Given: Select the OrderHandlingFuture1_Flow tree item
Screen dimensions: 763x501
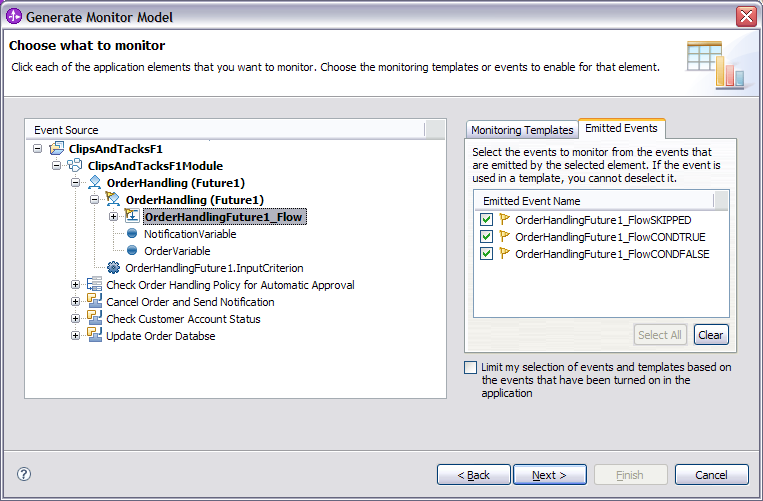Looking at the screenshot, I should click(224, 216).
